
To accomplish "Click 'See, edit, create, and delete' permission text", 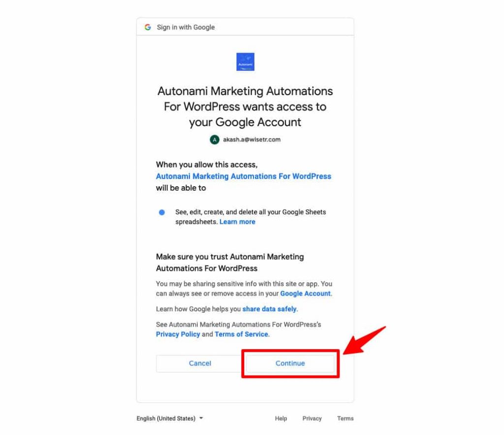I will click(x=251, y=217).
